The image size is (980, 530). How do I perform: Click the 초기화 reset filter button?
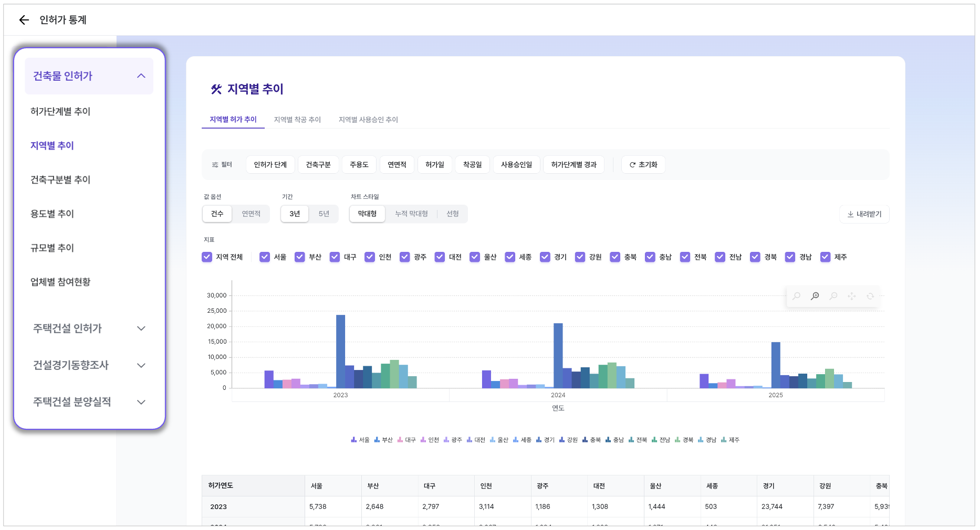pos(643,165)
